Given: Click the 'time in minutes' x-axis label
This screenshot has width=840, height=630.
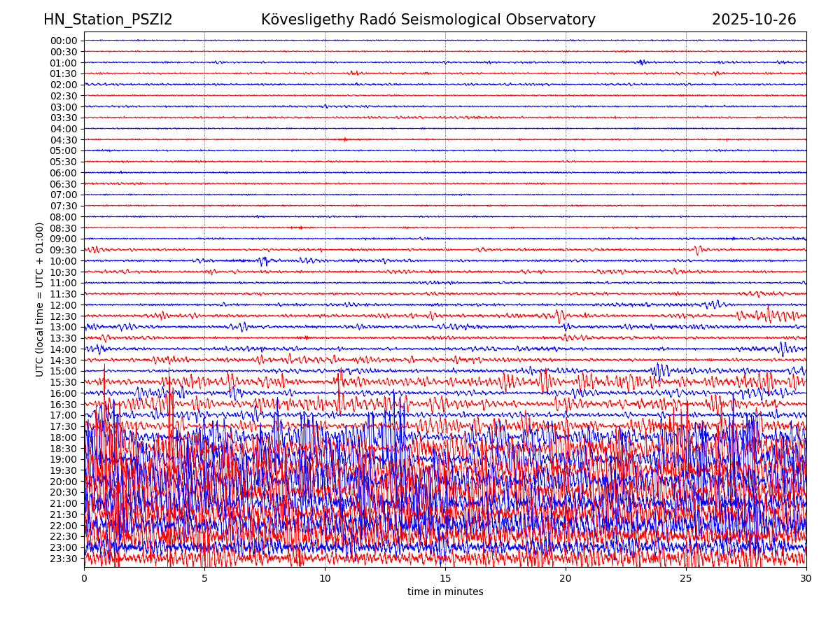Looking at the screenshot, I should point(445,591).
